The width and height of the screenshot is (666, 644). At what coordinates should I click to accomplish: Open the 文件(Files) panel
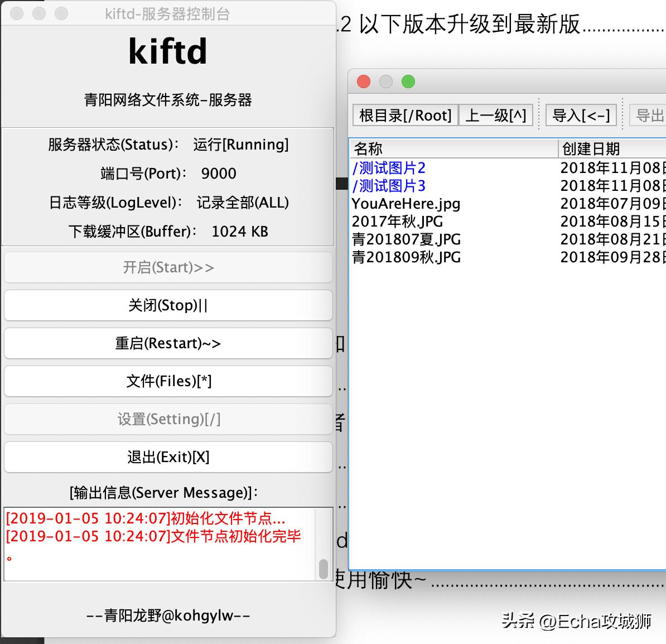click(168, 381)
